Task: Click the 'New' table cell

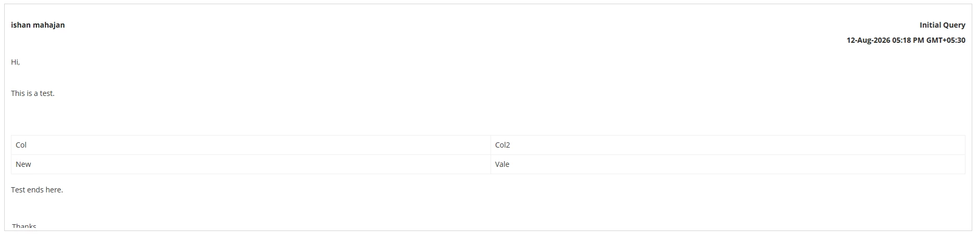Action: (251, 164)
